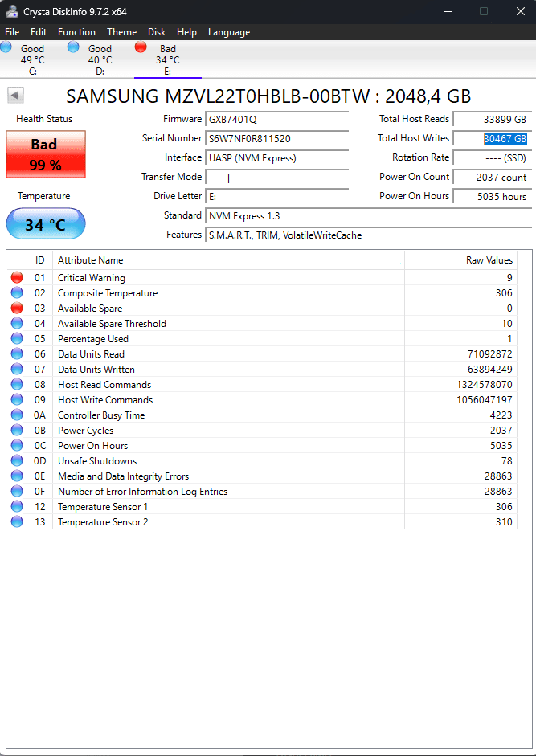
Task: Click the Transfer Mode field
Action: point(277,178)
